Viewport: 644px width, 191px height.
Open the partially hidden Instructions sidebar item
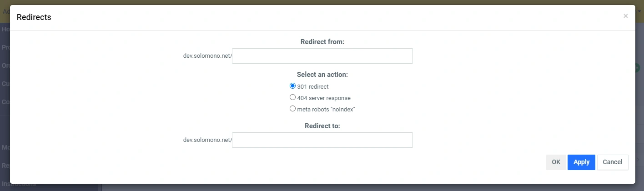tap(18, 185)
